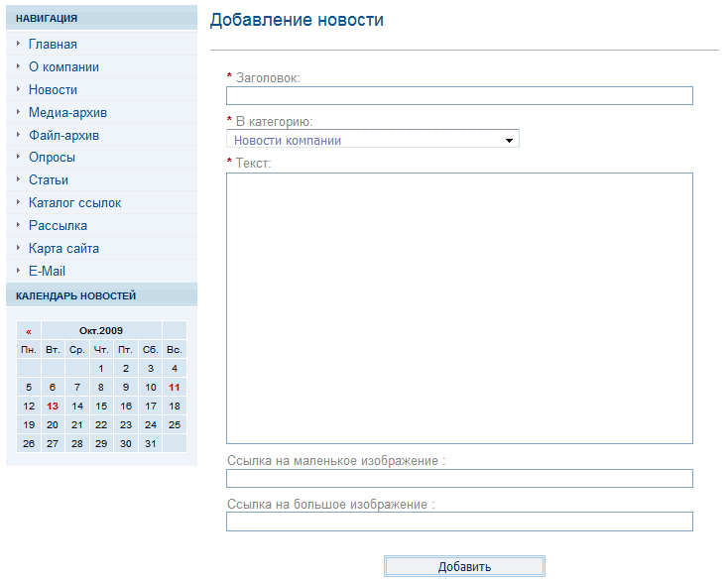The width and height of the screenshot is (728, 582).
Task: Focus the large image link field
Action: click(x=459, y=522)
